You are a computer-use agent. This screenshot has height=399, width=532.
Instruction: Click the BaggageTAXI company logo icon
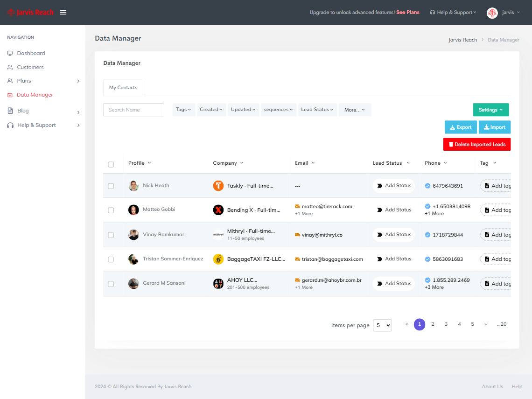pyautogui.click(x=218, y=259)
